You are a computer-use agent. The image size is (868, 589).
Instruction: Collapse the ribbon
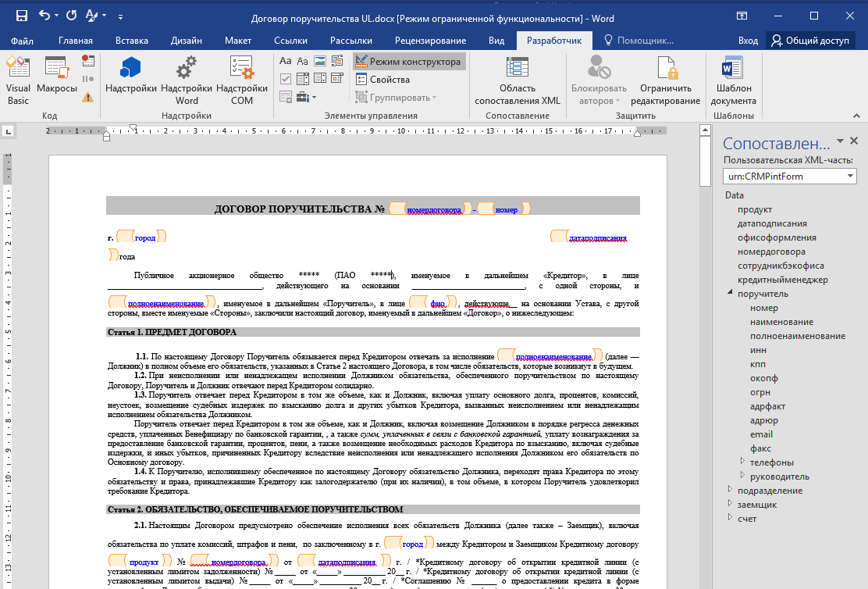(x=856, y=116)
